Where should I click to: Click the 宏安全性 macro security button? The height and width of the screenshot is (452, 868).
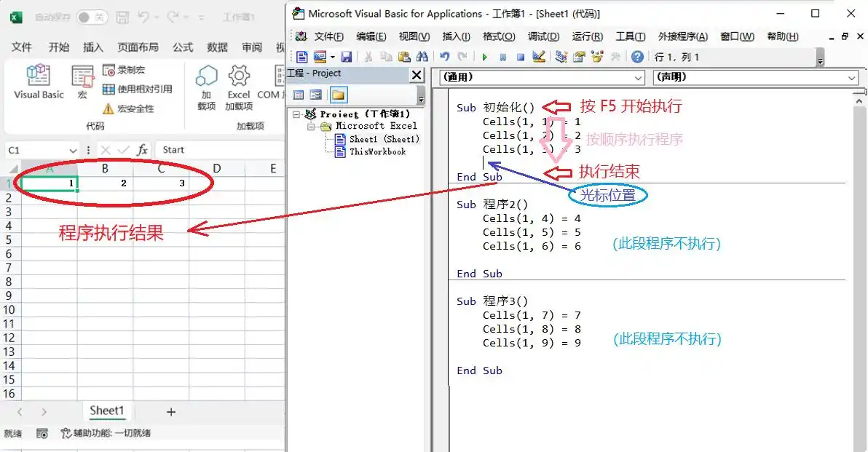pos(128,108)
